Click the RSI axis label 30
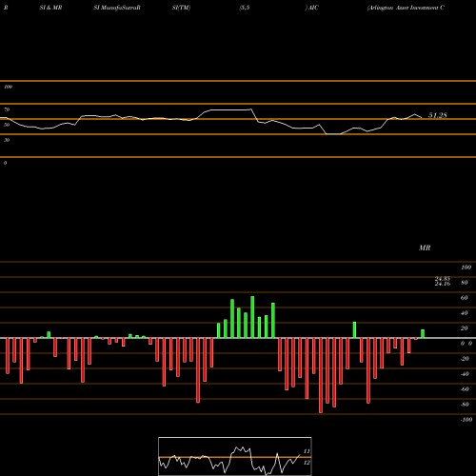Screen dimensions: 476x476 tap(7, 140)
